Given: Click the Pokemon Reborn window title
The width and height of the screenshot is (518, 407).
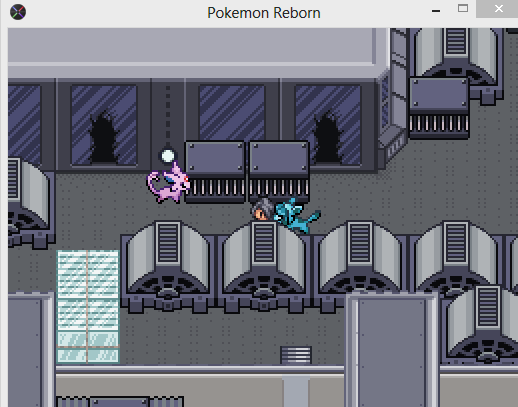Looking at the screenshot, I should coord(264,13).
